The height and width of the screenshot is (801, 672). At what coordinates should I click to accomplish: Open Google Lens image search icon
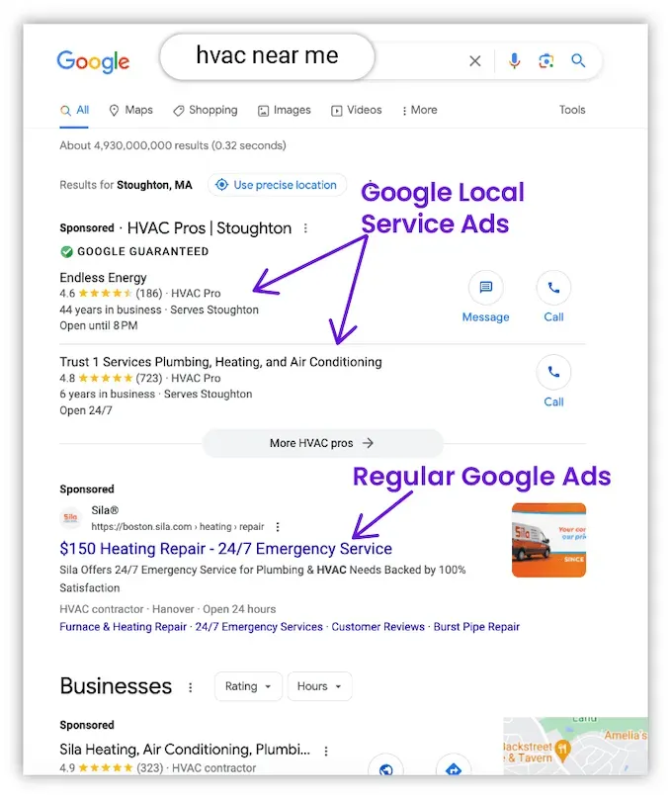pyautogui.click(x=546, y=60)
